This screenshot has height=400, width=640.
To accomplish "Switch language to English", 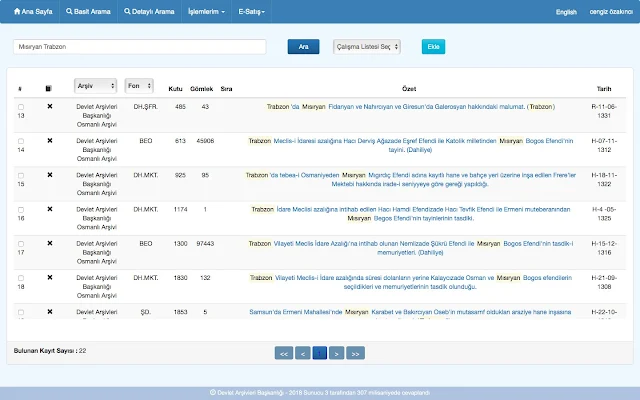I will [x=566, y=12].
